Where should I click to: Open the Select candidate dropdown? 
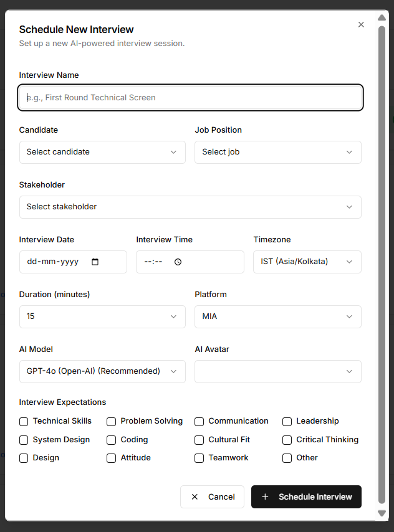(102, 152)
